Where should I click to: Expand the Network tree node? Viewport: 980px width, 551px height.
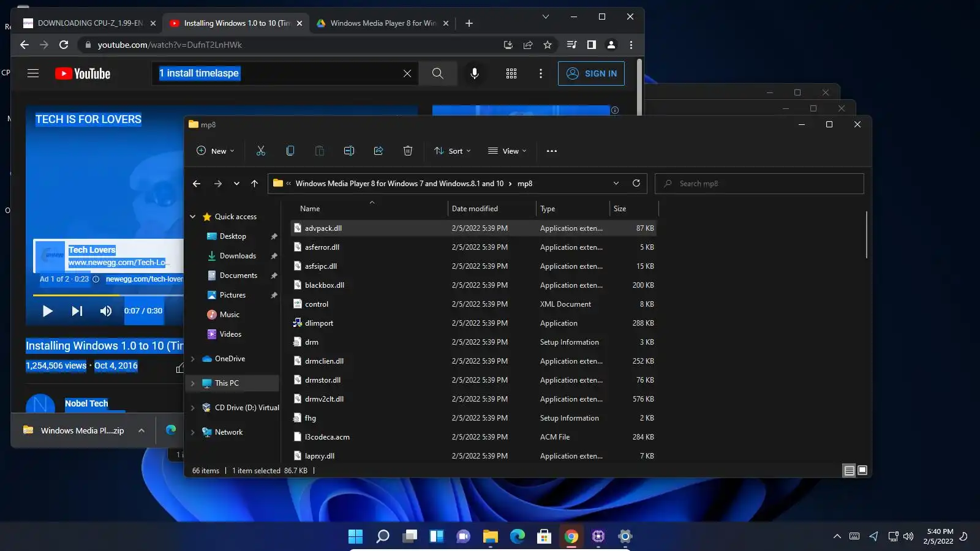point(193,432)
